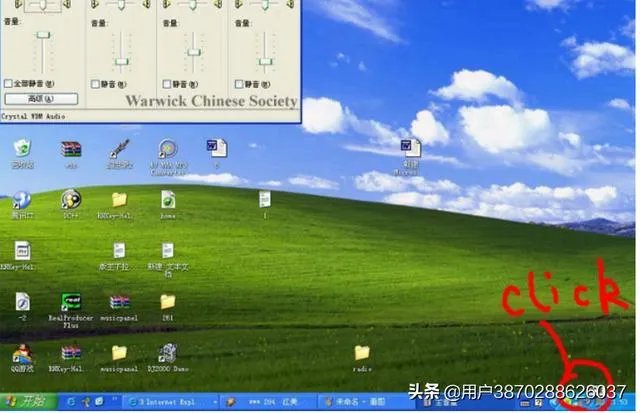
Task: Open the Recycle Bin desktop icon
Action: pyautogui.click(x=22, y=148)
